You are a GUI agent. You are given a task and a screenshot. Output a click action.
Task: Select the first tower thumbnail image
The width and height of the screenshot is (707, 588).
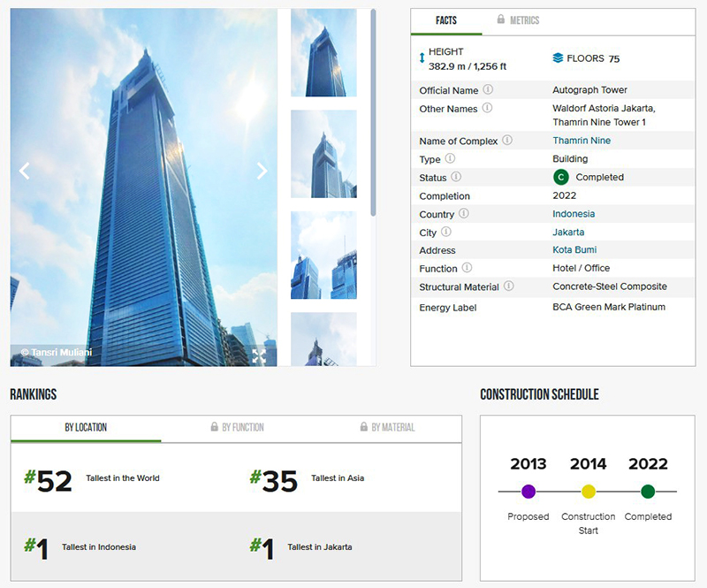click(x=323, y=53)
